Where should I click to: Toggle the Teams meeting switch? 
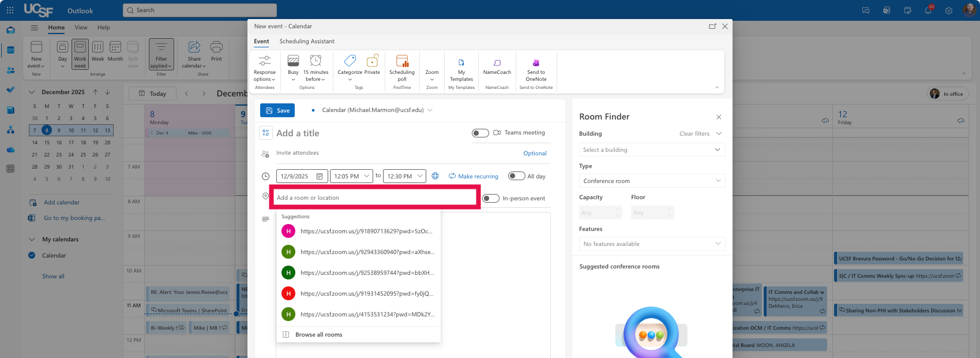[480, 133]
